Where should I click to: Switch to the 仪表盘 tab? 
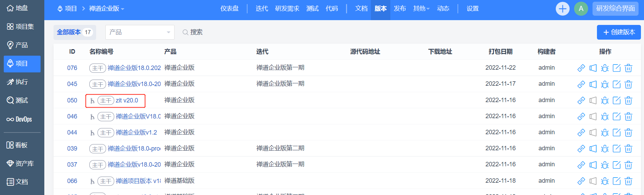click(x=229, y=9)
